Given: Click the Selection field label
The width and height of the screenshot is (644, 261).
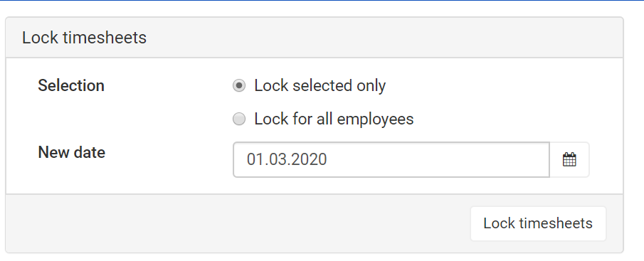Looking at the screenshot, I should coord(71,86).
